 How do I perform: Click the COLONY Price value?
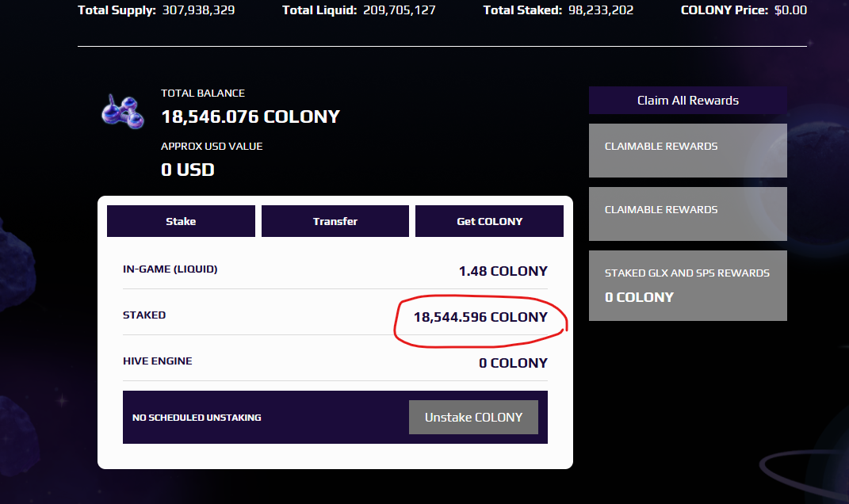point(790,10)
